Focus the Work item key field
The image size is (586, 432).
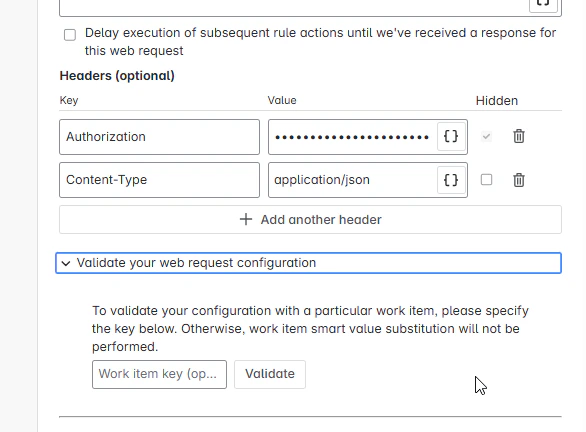pos(159,374)
